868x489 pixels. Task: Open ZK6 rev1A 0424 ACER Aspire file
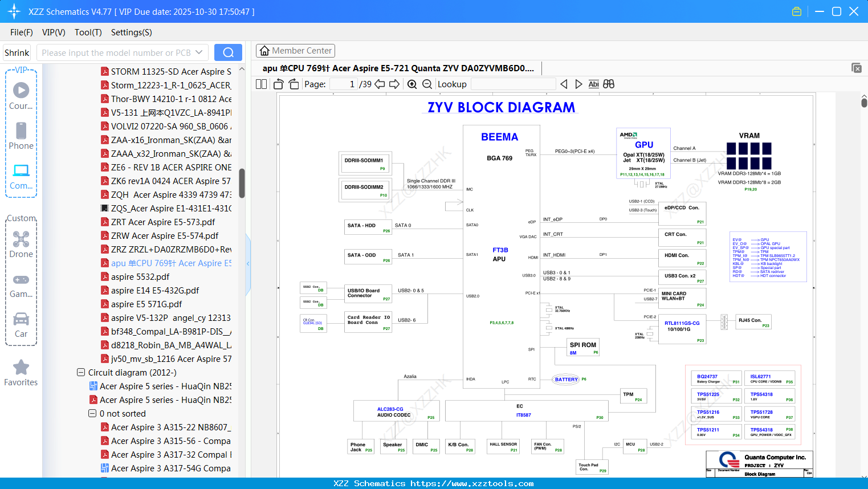tap(166, 181)
